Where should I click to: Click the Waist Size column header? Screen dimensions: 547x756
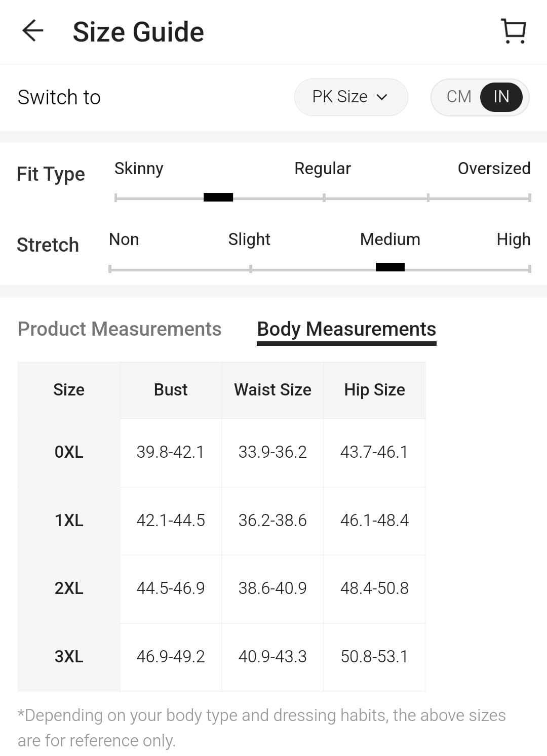click(272, 390)
